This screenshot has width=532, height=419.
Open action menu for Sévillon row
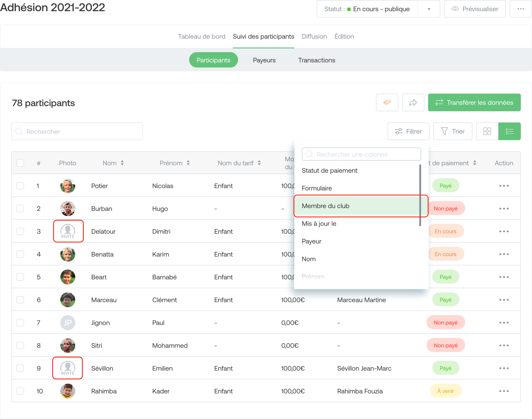point(504,368)
